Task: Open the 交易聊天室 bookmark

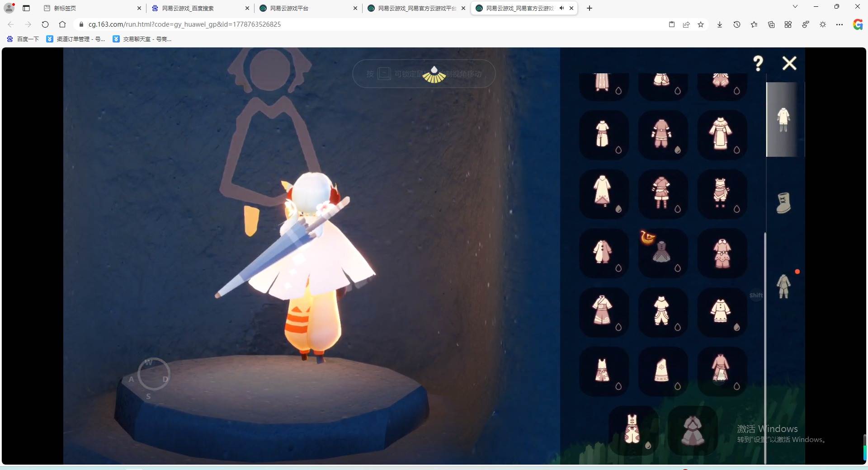Action: pos(142,39)
